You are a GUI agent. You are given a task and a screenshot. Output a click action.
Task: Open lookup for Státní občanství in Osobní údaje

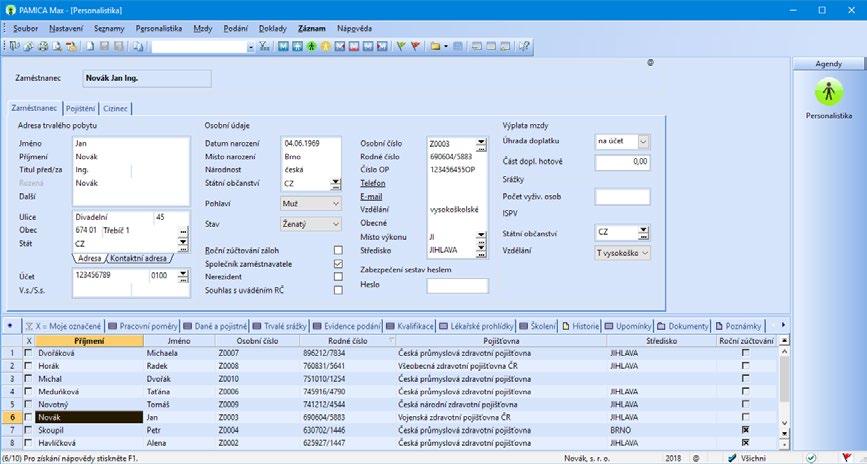[x=336, y=184]
